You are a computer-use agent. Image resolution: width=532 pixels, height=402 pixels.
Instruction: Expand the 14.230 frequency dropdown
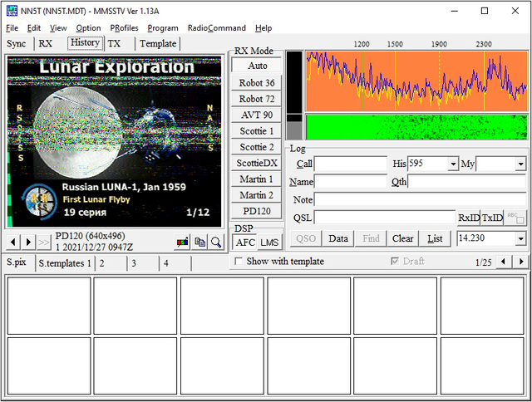coord(520,238)
